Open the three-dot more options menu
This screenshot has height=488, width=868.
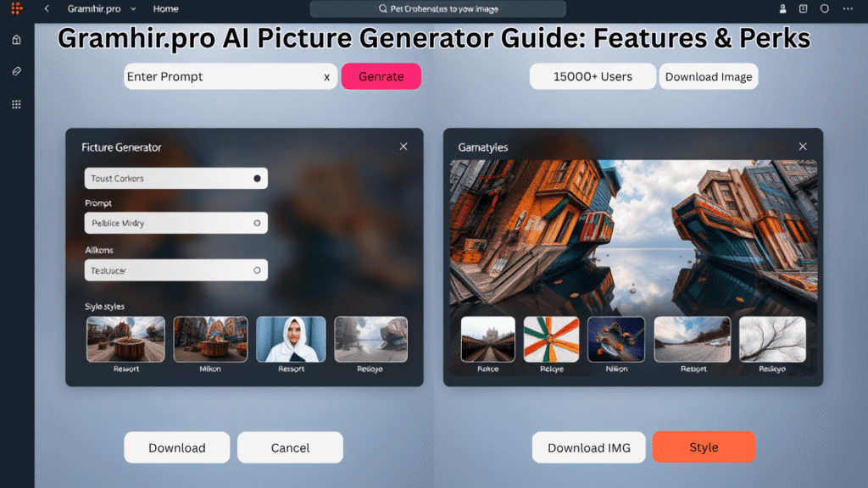[848, 8]
